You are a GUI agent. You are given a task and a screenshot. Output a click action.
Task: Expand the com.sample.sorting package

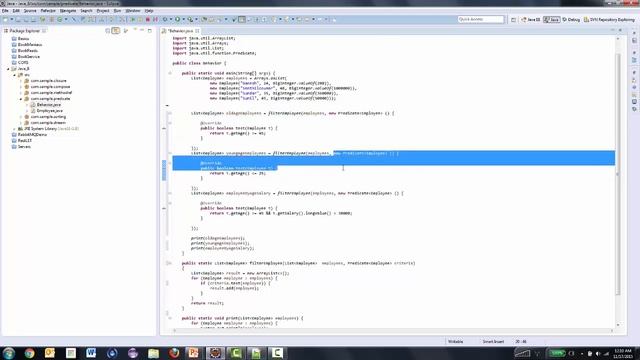[21, 117]
